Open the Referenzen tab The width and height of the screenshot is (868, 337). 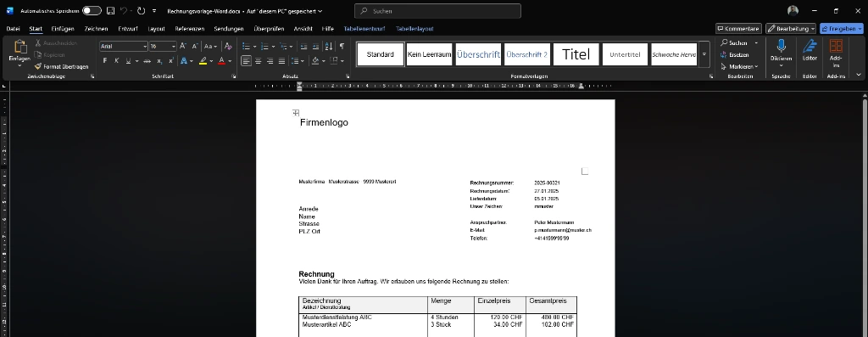(x=190, y=29)
